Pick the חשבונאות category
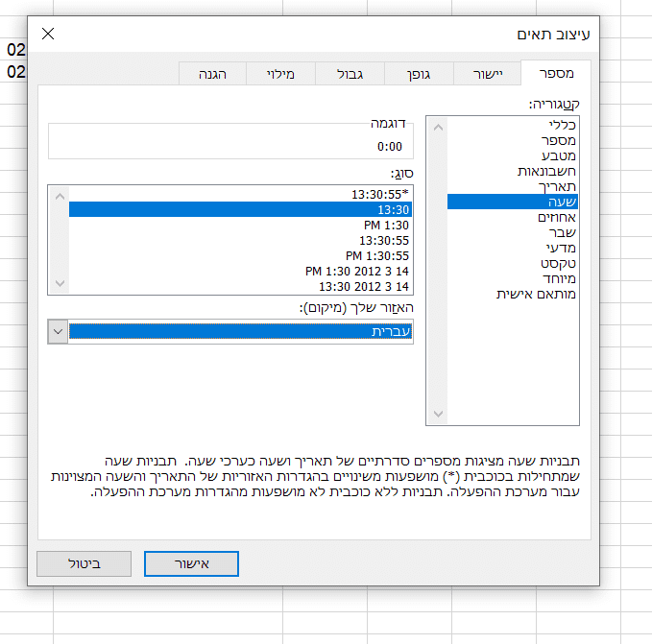652x644 pixels. 513,171
